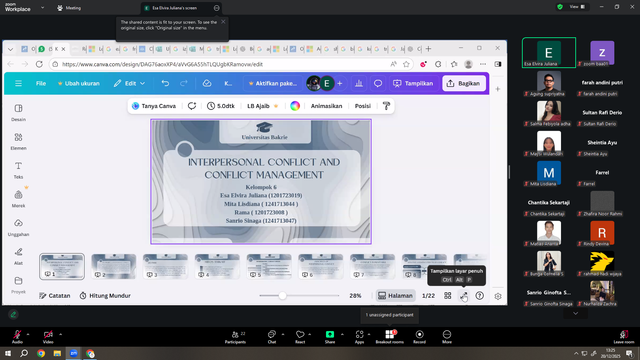The image size is (640, 360).
Task: Open Zoom React menu
Action: (x=300, y=337)
